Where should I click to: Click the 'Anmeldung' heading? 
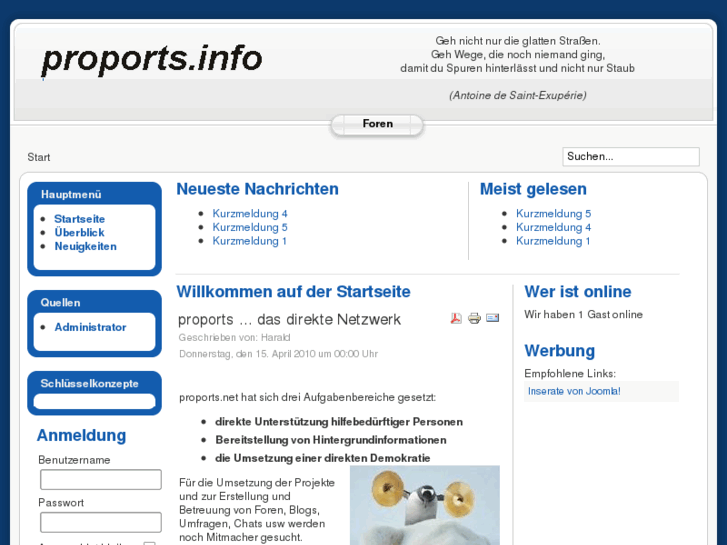click(82, 436)
